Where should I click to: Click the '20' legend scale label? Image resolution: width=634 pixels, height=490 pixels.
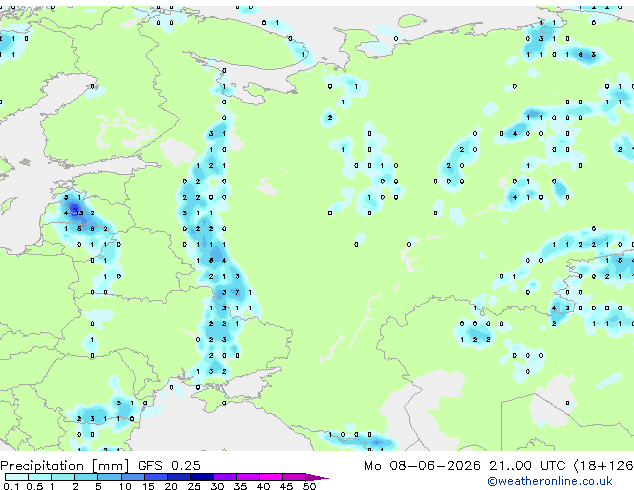pos(171,486)
